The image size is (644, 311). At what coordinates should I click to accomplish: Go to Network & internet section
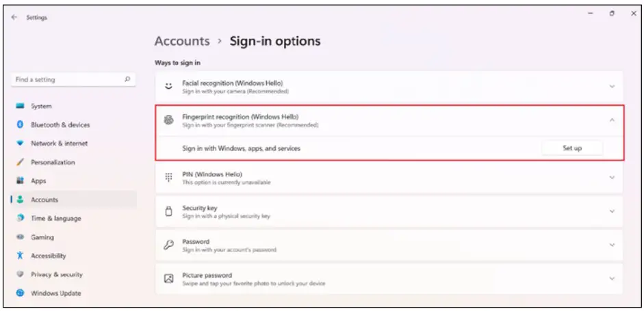tap(59, 144)
